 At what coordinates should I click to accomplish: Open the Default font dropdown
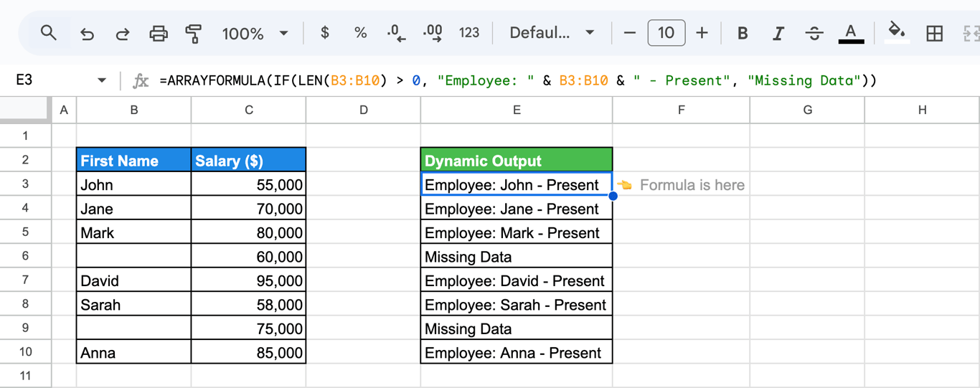552,33
